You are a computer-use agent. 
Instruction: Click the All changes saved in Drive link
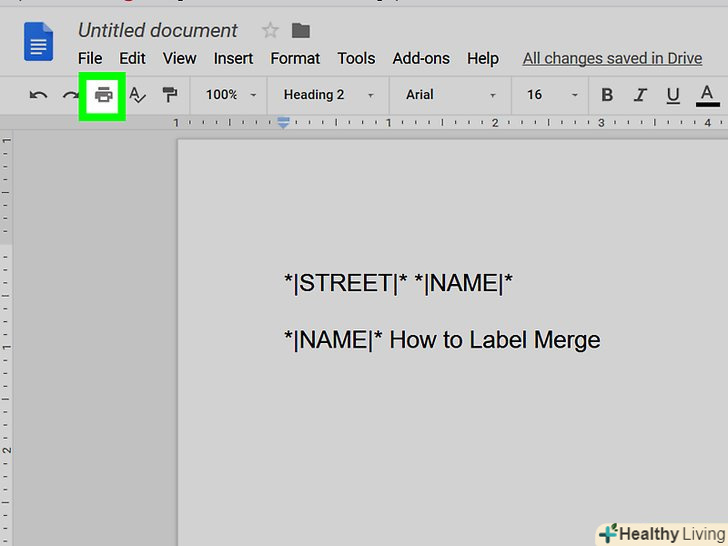(612, 59)
